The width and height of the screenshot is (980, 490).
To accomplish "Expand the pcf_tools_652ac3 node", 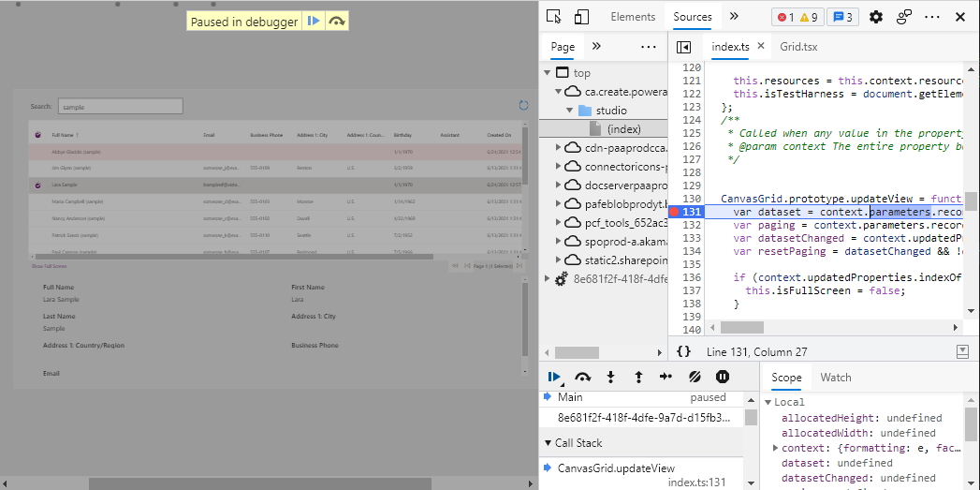I will pyautogui.click(x=559, y=223).
